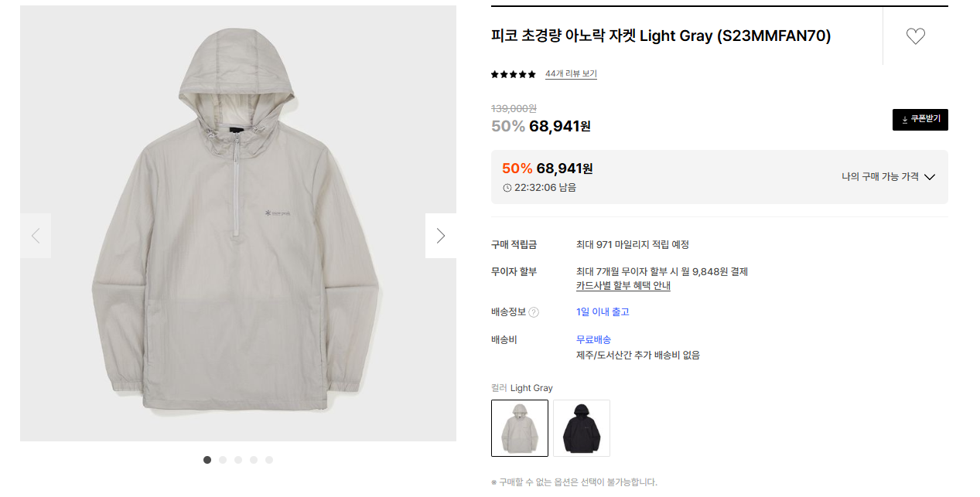Screen dimensions: 980x497
Task: Click the five-star rating icons
Action: coord(514,74)
